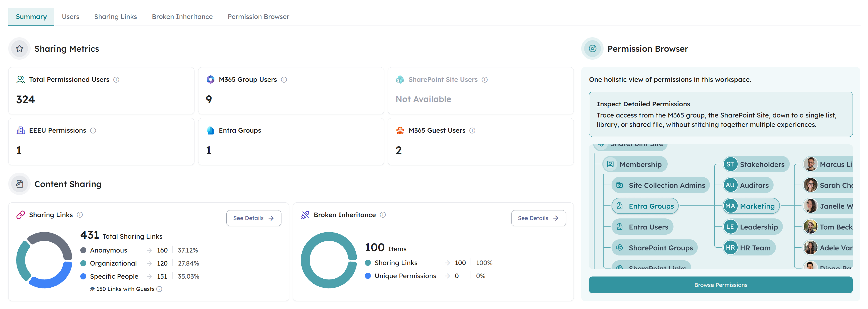The image size is (868, 309).
Task: Click the Broken Inheritance unlink icon
Action: coord(305,215)
